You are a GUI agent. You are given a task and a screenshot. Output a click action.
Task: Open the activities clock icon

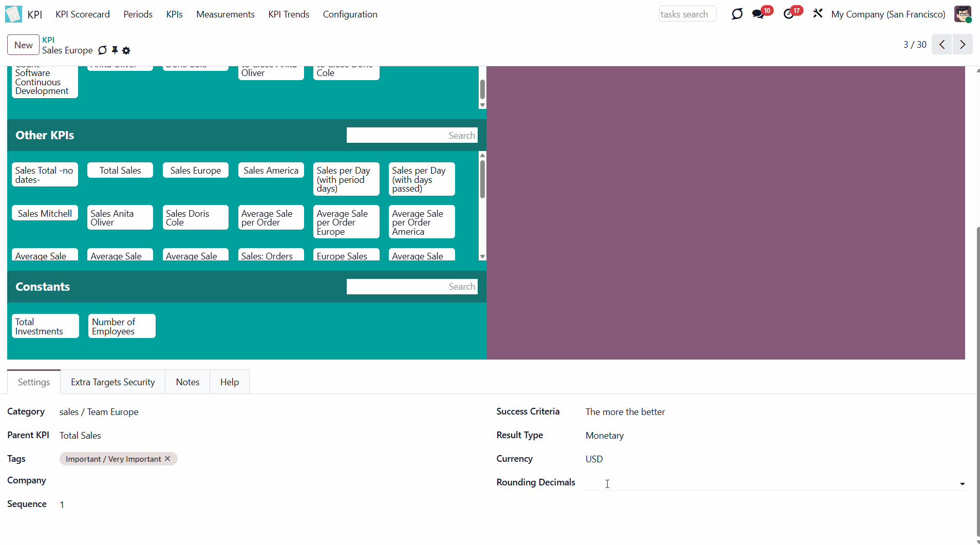[789, 14]
